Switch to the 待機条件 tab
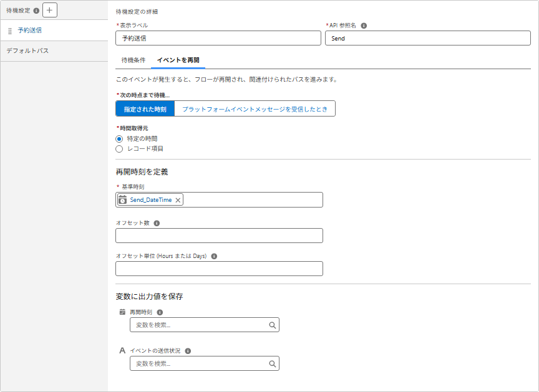 pyautogui.click(x=133, y=60)
